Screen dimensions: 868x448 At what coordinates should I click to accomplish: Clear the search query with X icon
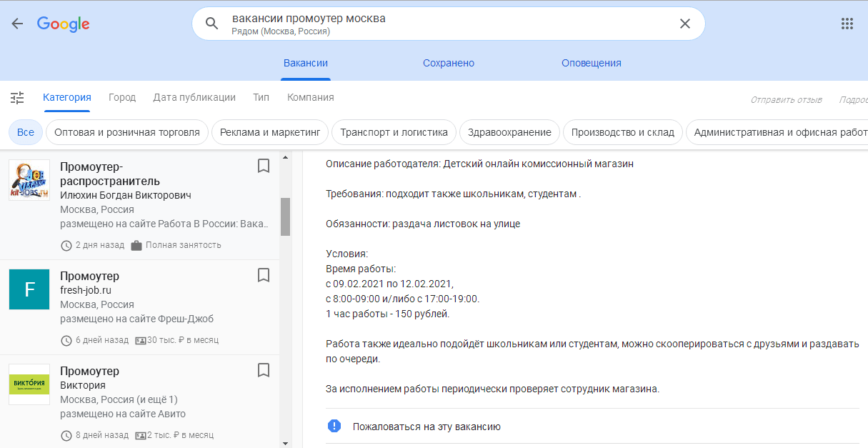click(x=684, y=24)
